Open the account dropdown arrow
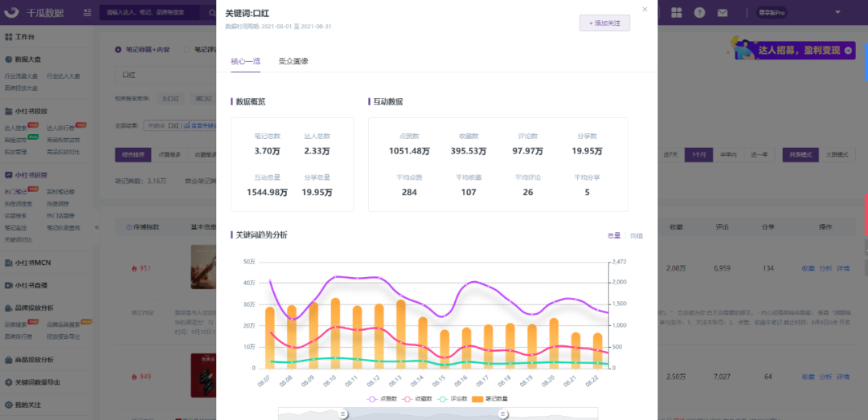Viewport: 868px width, 420px height. pos(837,12)
